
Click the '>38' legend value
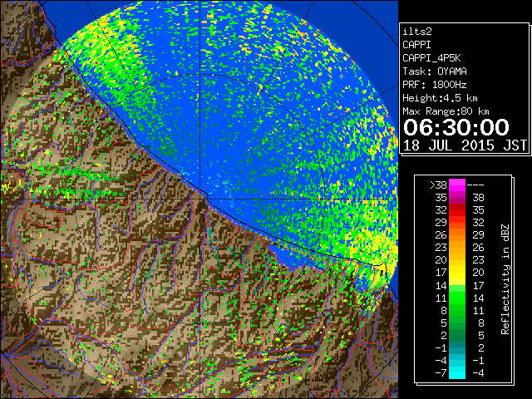pos(438,185)
